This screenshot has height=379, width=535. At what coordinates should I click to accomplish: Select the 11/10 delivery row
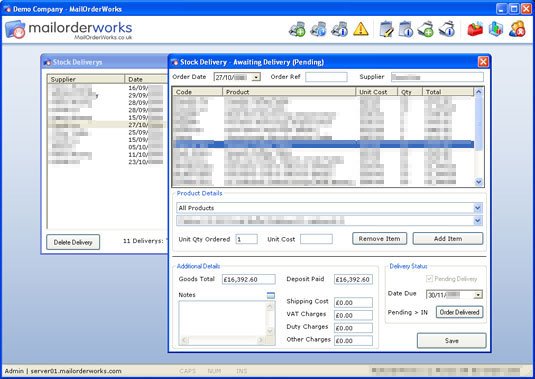pos(107,155)
